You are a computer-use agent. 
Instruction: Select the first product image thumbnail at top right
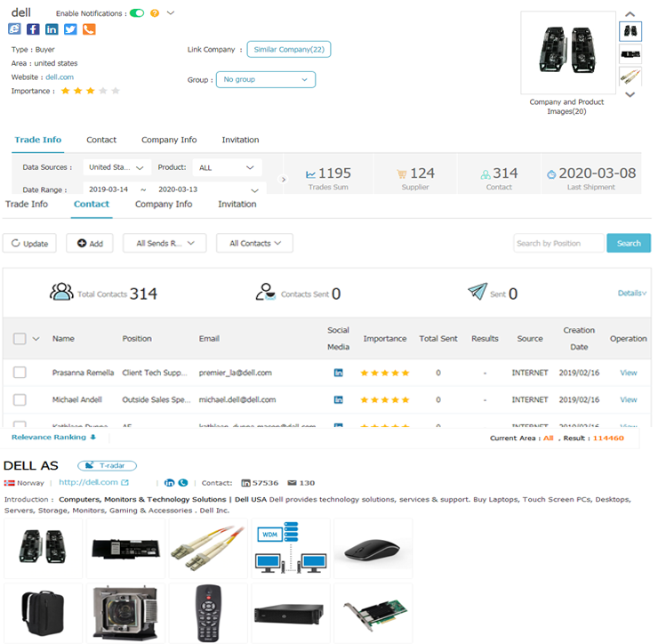[630, 31]
